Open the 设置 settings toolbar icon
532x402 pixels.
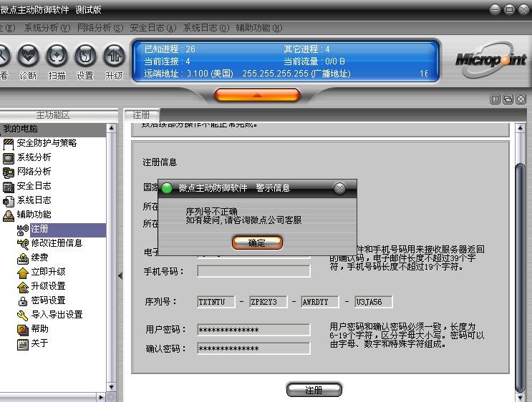coord(85,56)
